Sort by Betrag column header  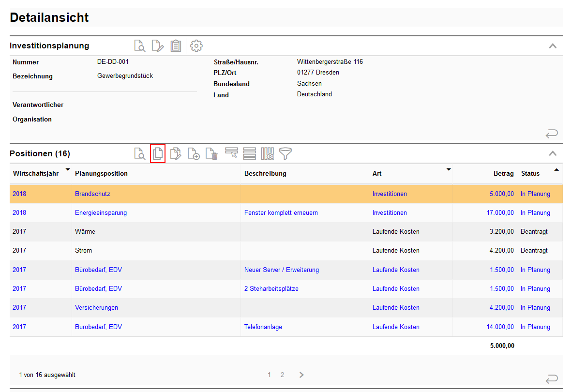(x=503, y=173)
